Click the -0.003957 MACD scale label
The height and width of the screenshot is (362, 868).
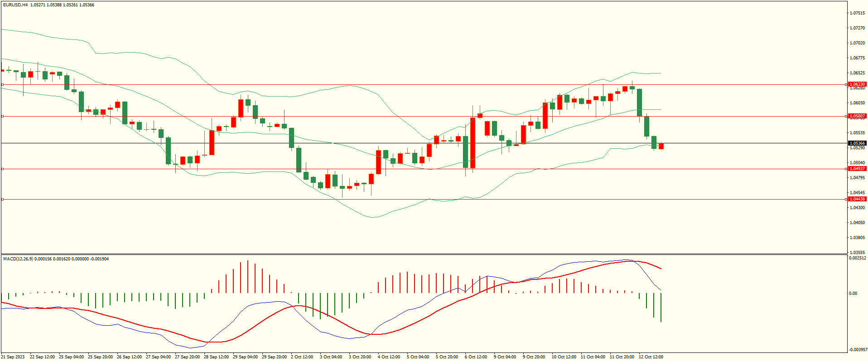coord(858,350)
